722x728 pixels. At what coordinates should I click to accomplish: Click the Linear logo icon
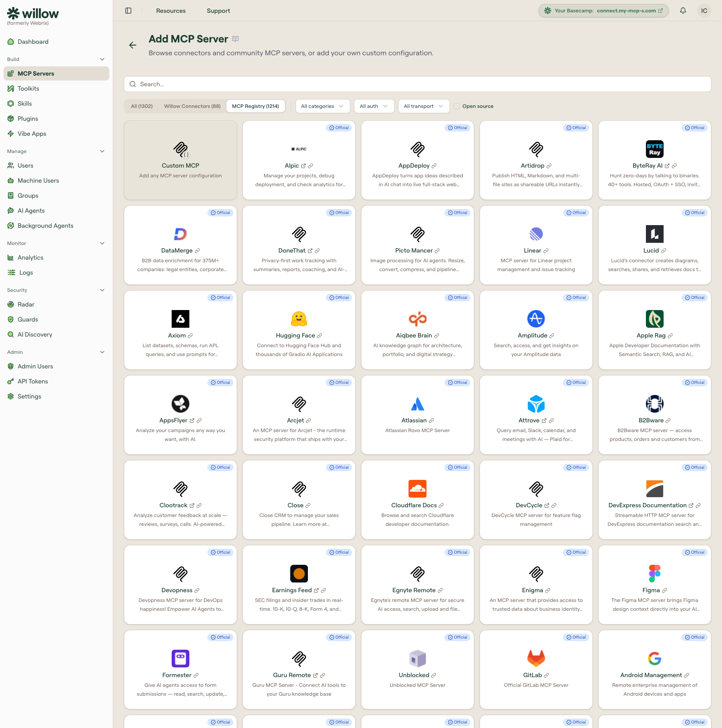click(536, 234)
